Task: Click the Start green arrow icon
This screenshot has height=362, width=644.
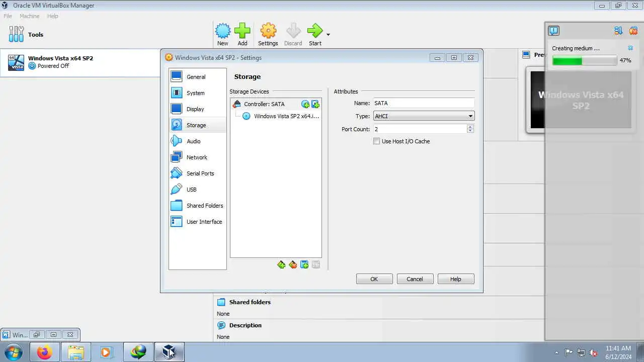Action: (x=315, y=31)
